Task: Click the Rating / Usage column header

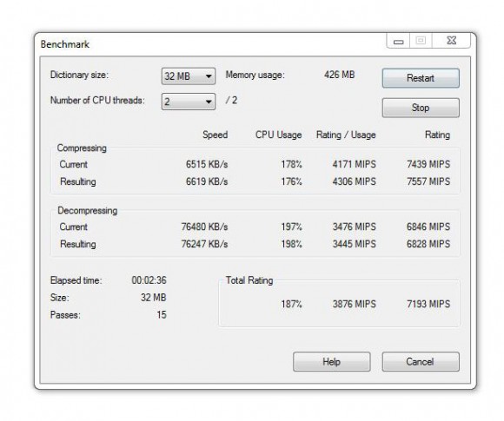Action: [346, 135]
